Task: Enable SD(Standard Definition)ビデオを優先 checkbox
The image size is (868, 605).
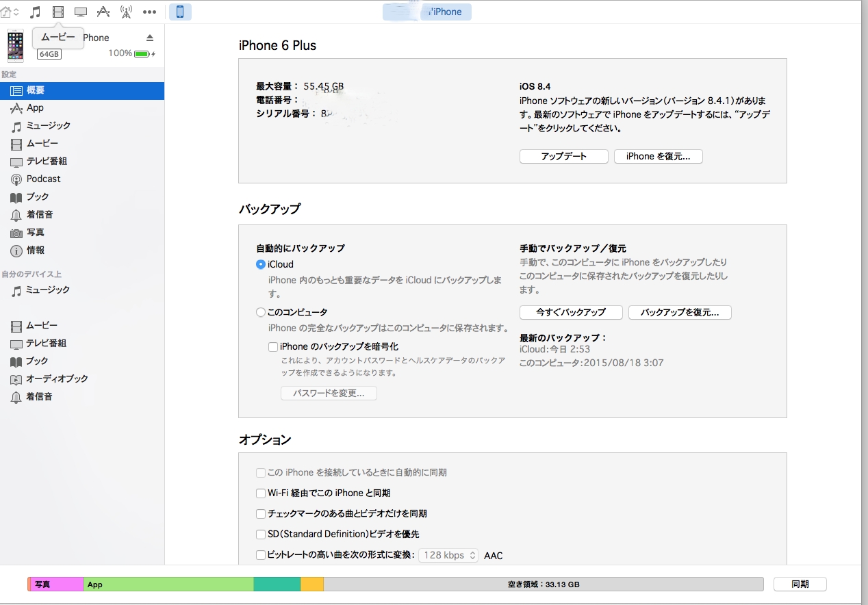Action: (261, 535)
